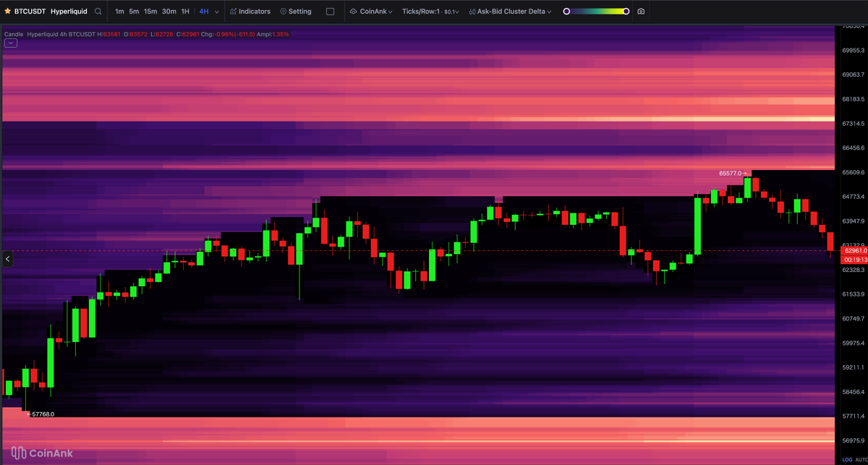
Task: Adjust the heatmap left slider handle
Action: click(566, 12)
